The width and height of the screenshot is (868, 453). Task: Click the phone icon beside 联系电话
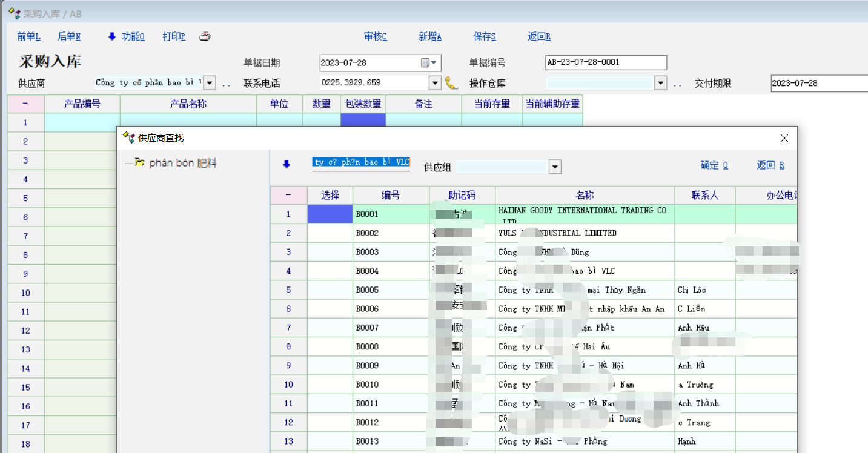click(x=451, y=83)
